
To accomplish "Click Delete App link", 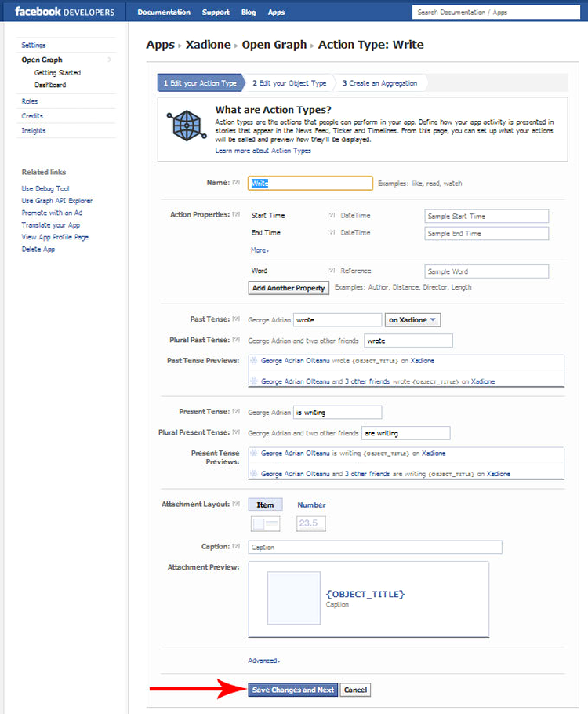I will [38, 249].
